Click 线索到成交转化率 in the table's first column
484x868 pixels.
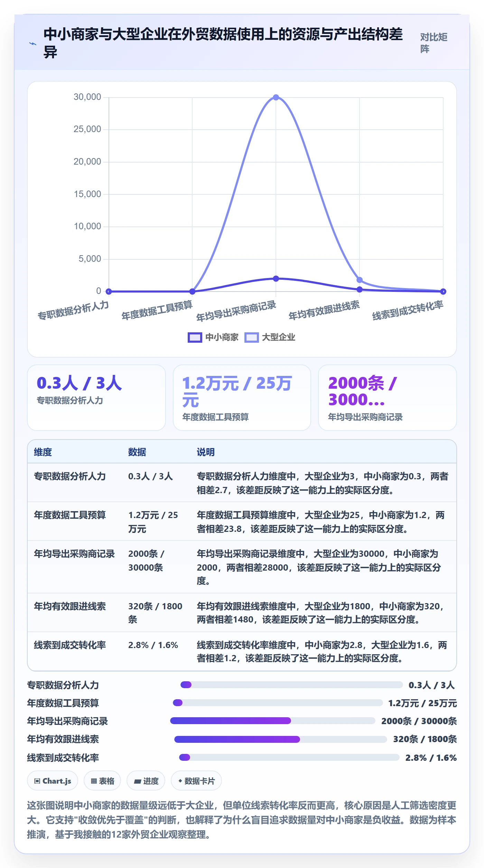[x=70, y=645]
